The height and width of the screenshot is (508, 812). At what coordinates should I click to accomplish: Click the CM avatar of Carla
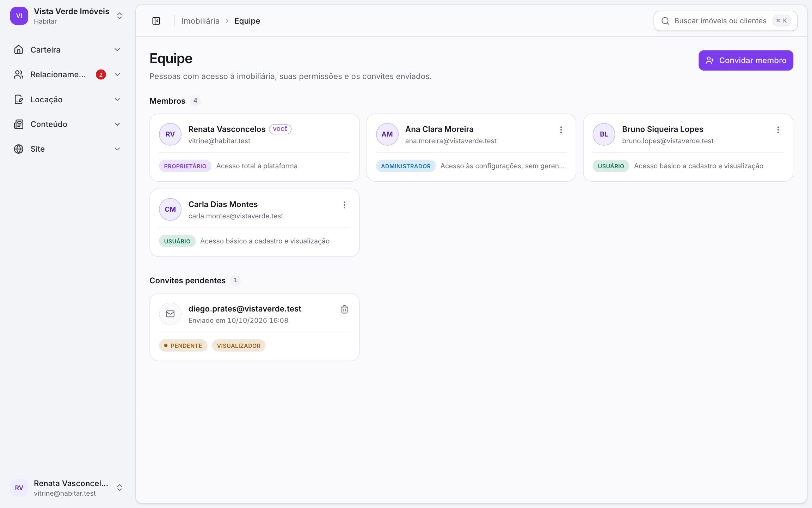tap(170, 209)
